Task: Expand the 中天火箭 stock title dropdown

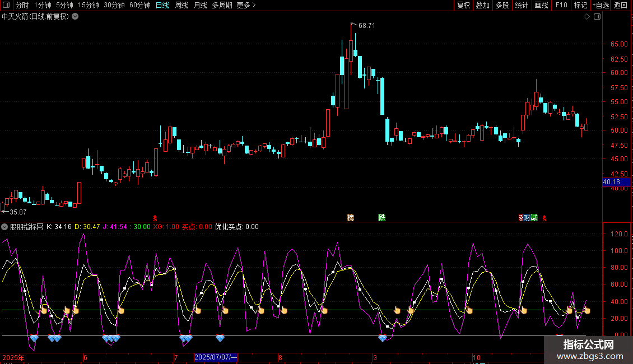Action: (75, 17)
